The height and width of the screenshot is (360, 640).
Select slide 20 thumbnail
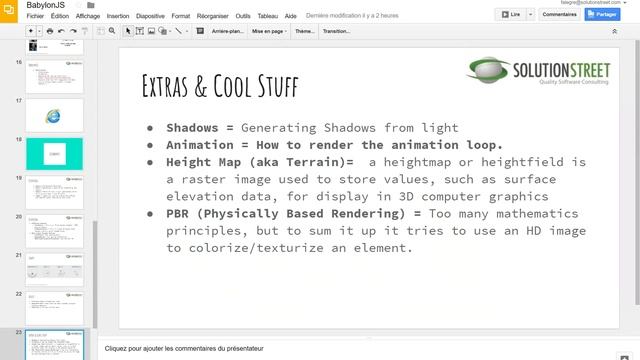(x=55, y=231)
